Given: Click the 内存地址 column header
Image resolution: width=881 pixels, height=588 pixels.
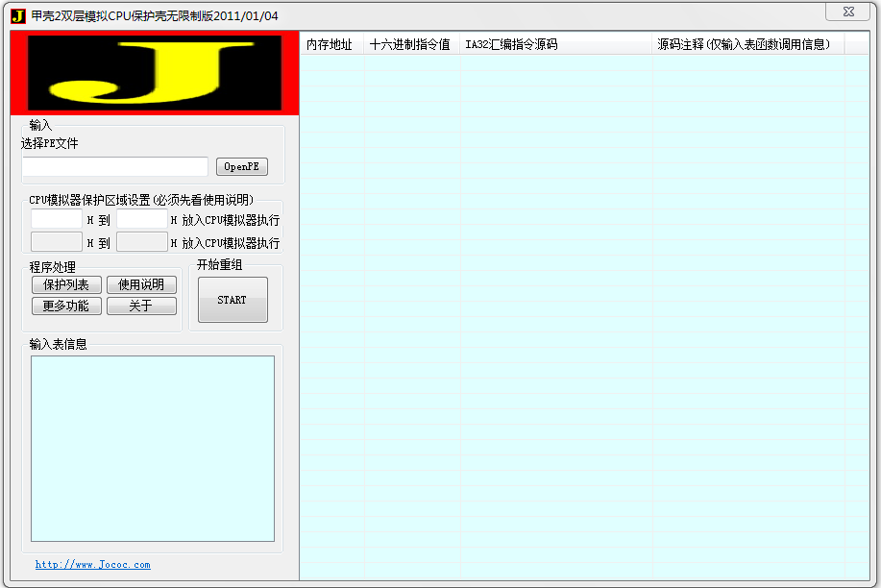Looking at the screenshot, I should coord(331,44).
